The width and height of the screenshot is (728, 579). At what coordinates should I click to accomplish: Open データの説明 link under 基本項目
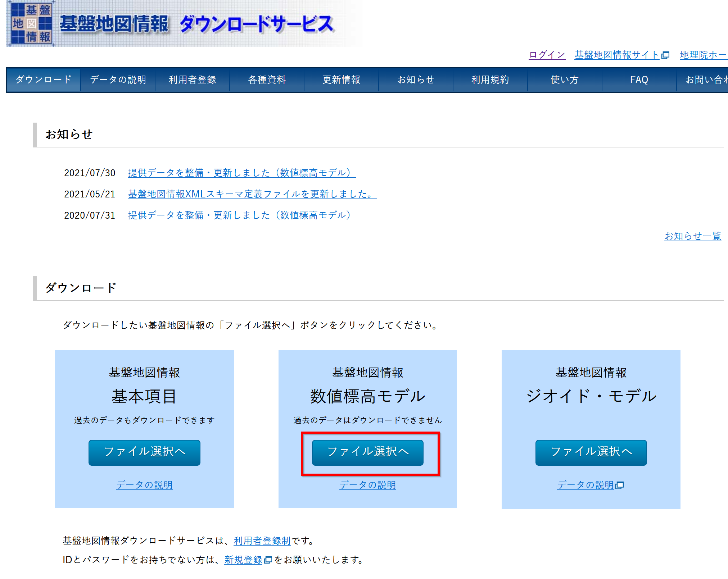pos(144,485)
